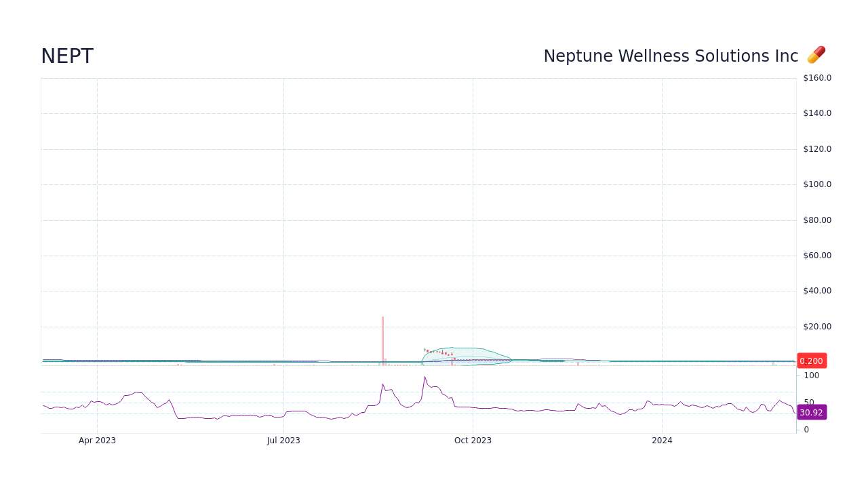This screenshot has height=488, width=868.
Task: Click the pill emoji icon beside the company name
Action: (x=816, y=55)
